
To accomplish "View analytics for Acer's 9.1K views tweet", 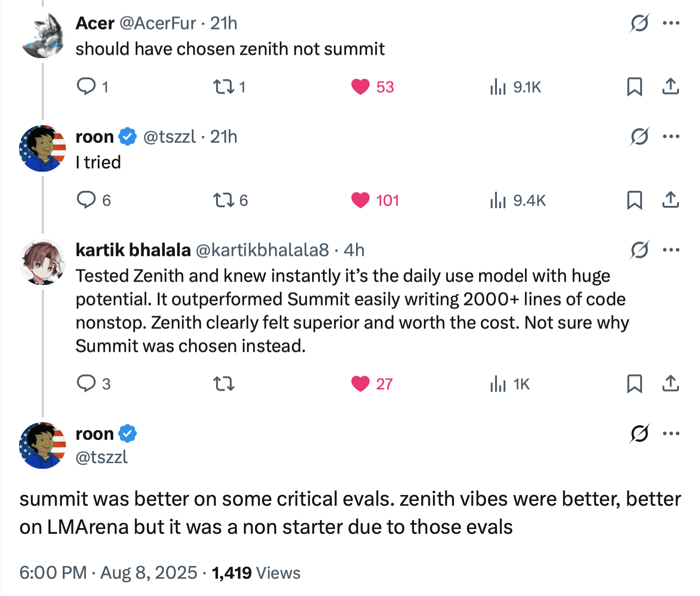I will [498, 87].
